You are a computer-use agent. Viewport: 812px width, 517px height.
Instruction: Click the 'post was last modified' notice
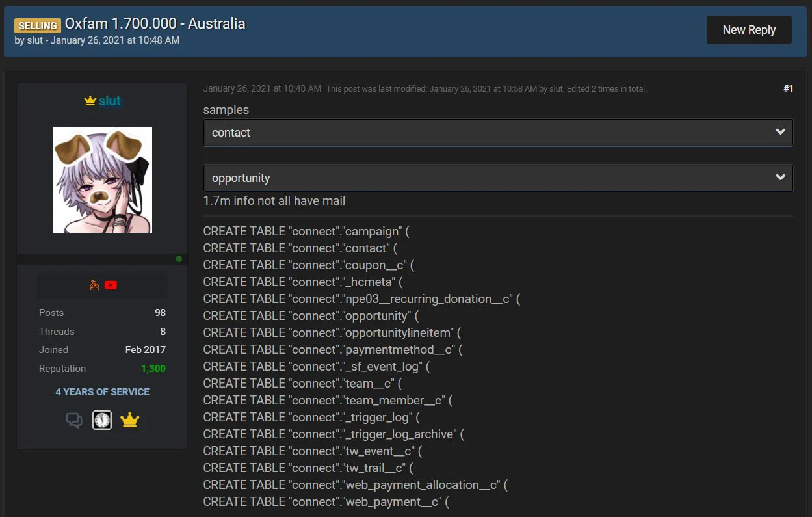coord(486,88)
